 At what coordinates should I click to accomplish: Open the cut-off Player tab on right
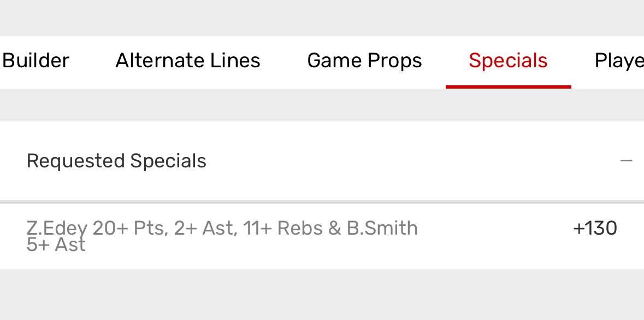point(619,60)
